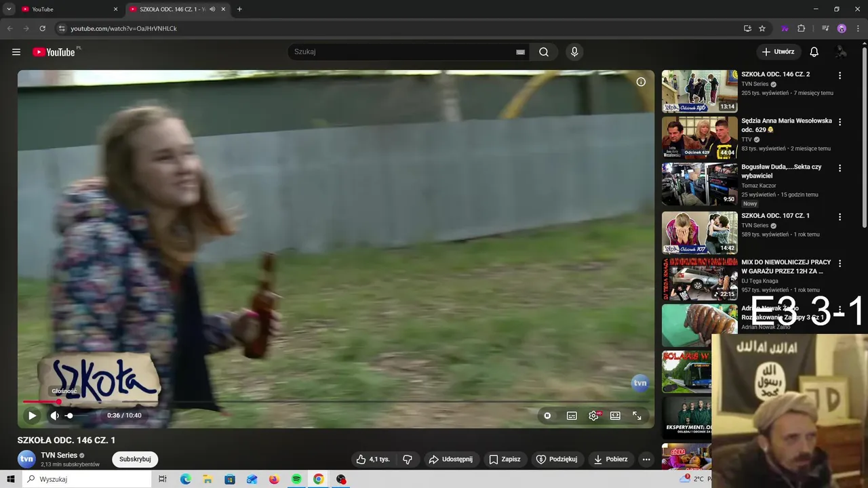Click the Utwórz create button
Screen dimensions: 868x488
coord(778,52)
